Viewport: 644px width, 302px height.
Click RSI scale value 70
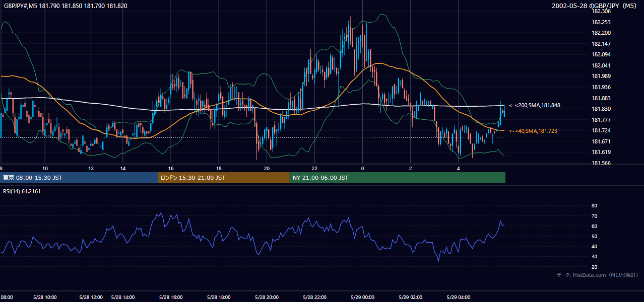click(x=594, y=216)
